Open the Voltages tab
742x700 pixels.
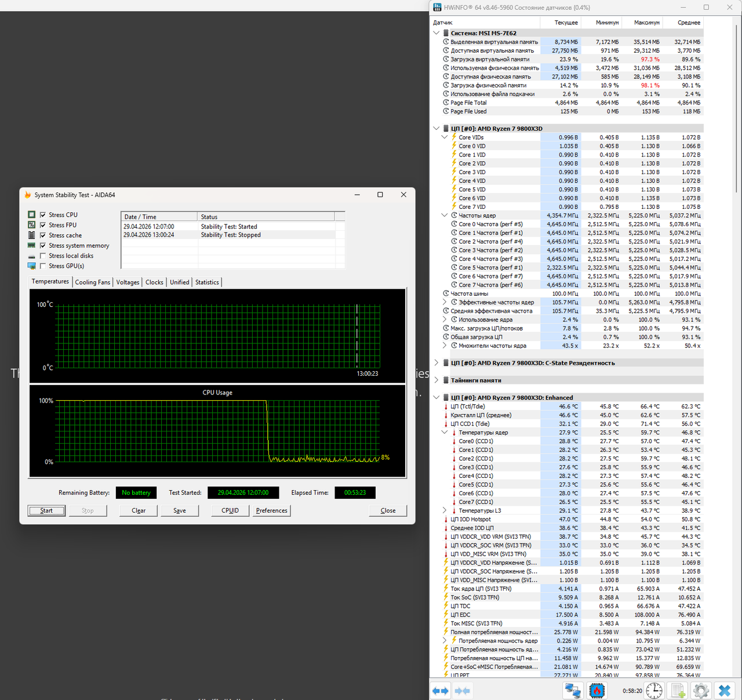click(128, 282)
